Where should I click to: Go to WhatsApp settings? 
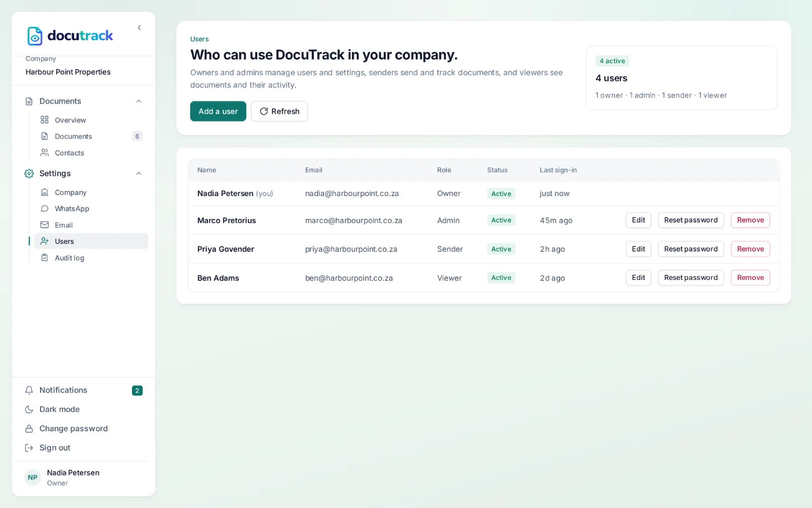(x=91, y=208)
